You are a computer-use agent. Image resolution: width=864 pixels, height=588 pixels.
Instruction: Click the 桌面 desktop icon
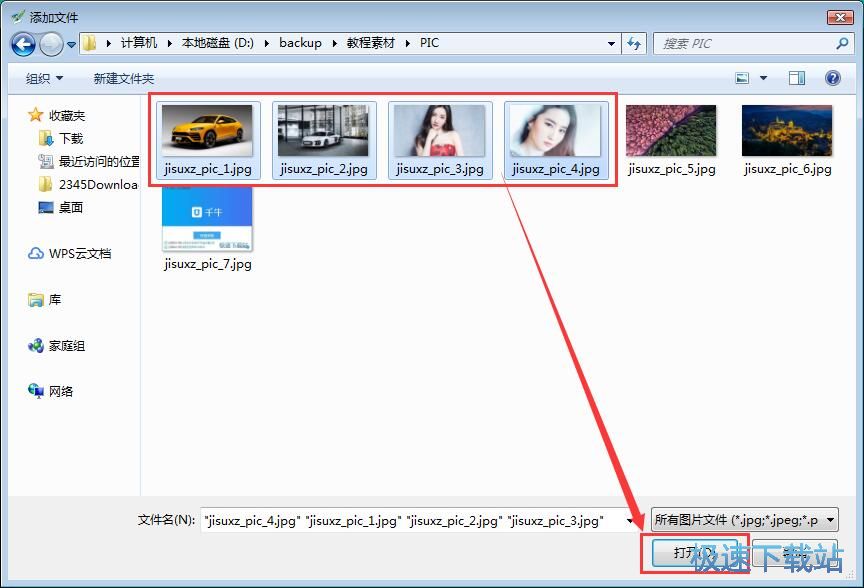pyautogui.click(x=46, y=207)
